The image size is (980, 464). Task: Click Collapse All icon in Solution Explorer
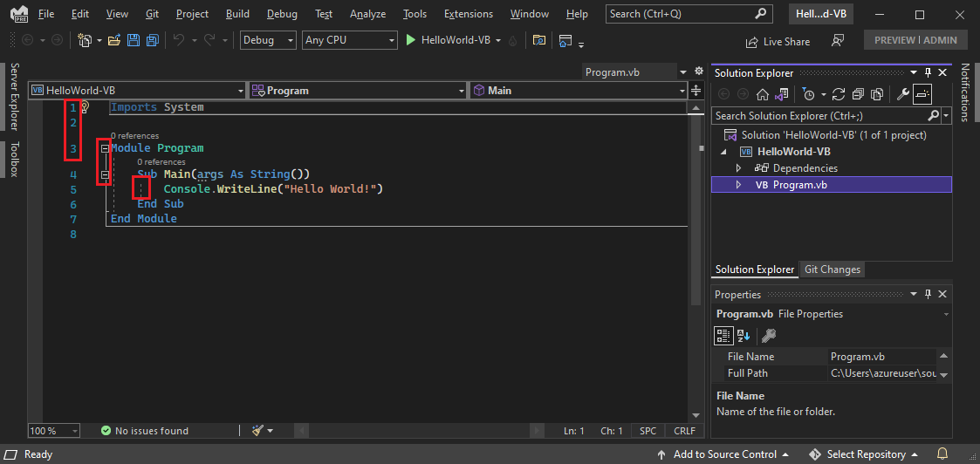click(x=858, y=94)
